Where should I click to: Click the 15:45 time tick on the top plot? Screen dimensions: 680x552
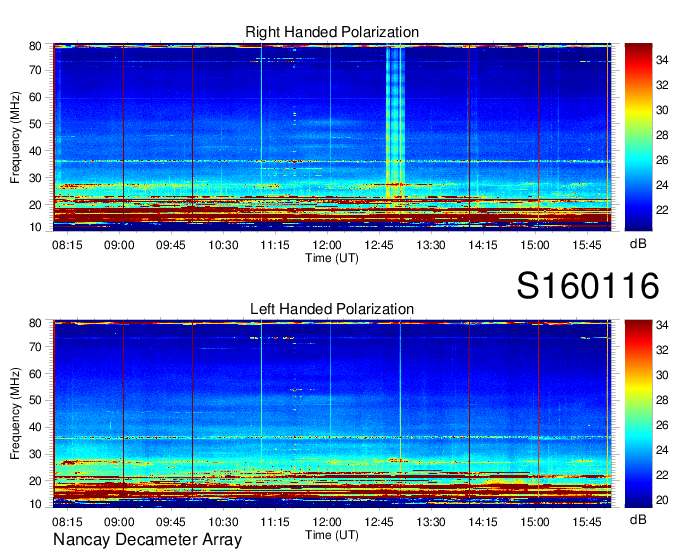[587, 245]
